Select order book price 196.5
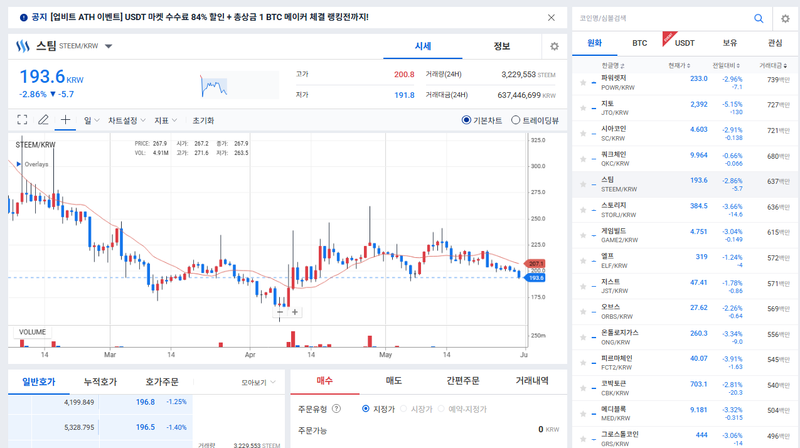Image resolution: width=800 pixels, height=448 pixels. 145,427
